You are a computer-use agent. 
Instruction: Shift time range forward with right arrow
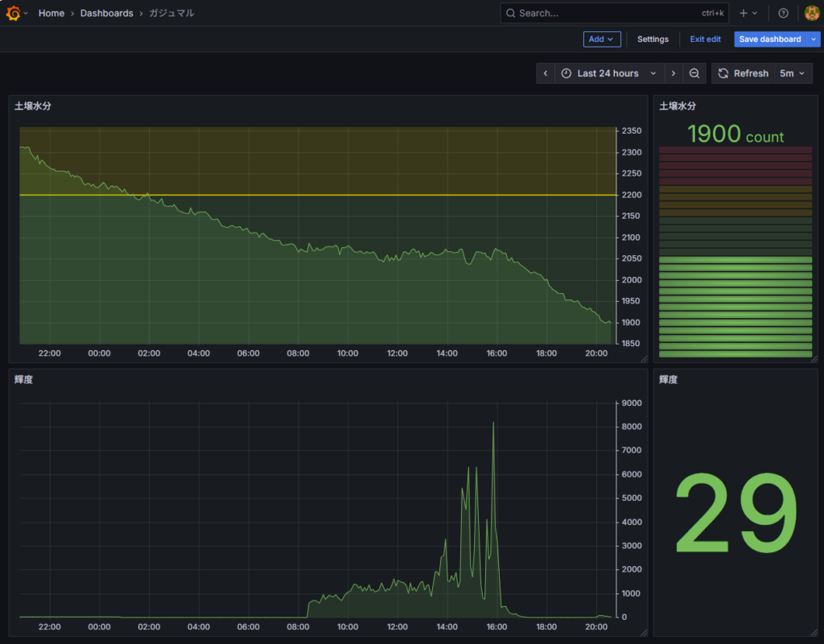674,73
